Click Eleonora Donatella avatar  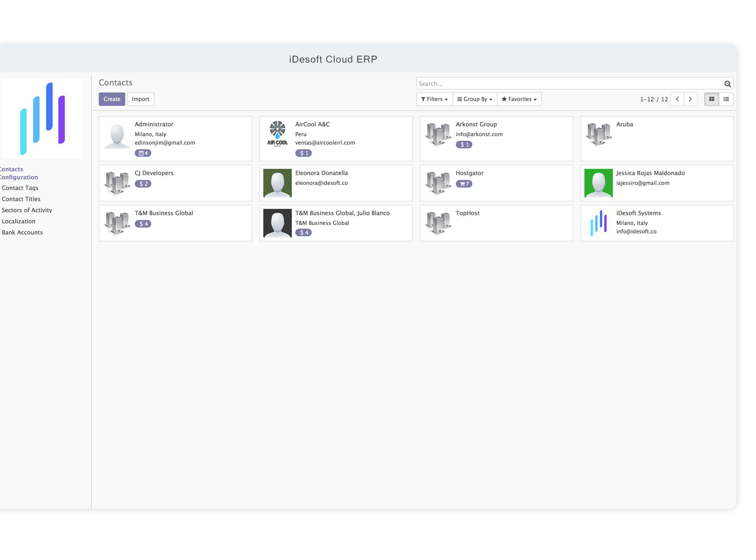277,183
